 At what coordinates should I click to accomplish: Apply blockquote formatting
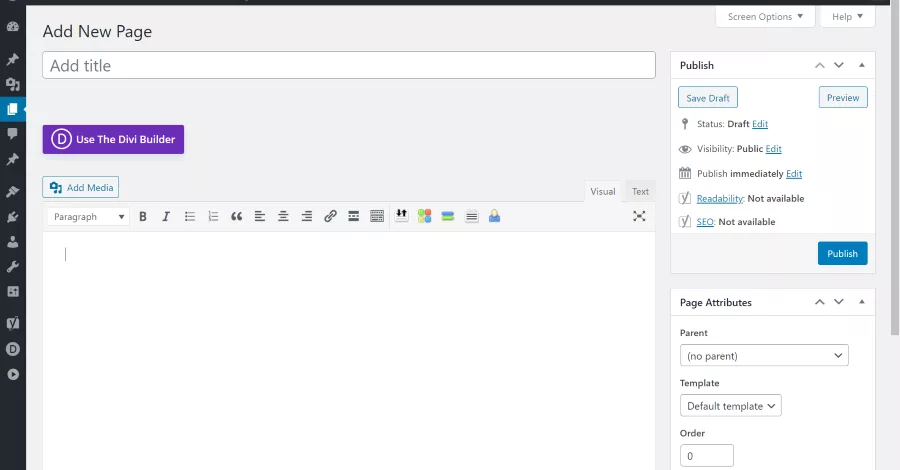236,216
